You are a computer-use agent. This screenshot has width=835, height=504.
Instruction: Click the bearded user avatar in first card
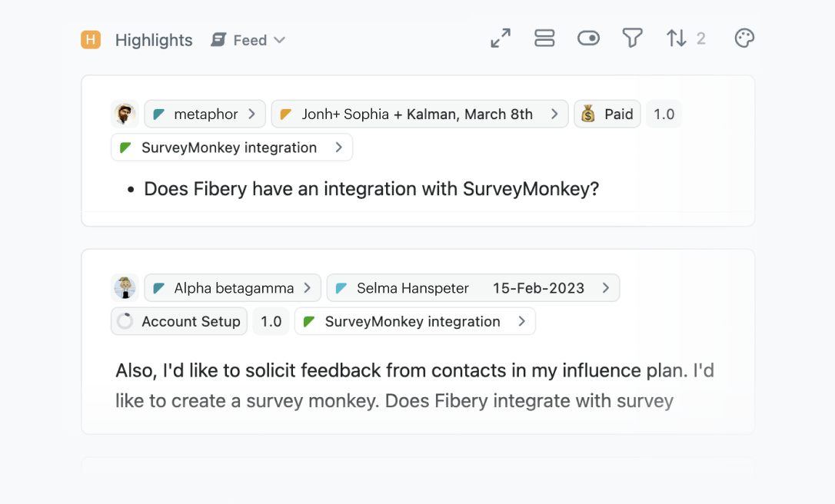(125, 114)
